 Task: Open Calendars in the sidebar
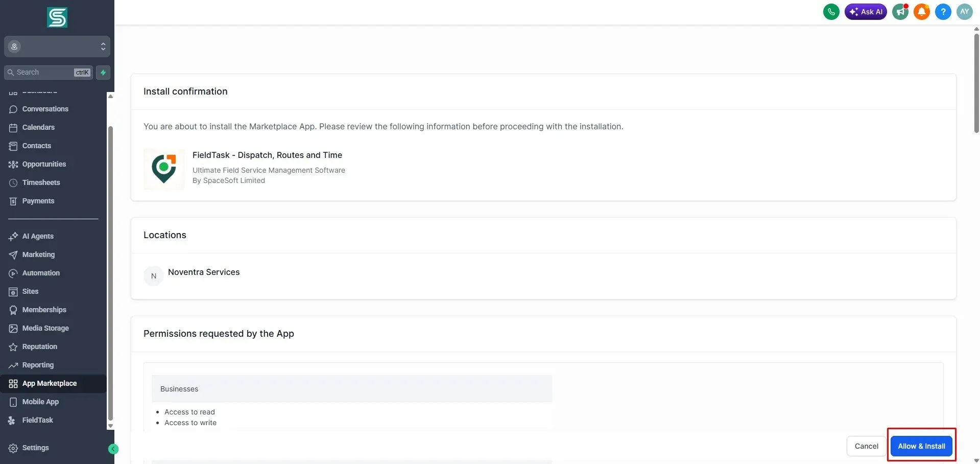(x=53, y=128)
